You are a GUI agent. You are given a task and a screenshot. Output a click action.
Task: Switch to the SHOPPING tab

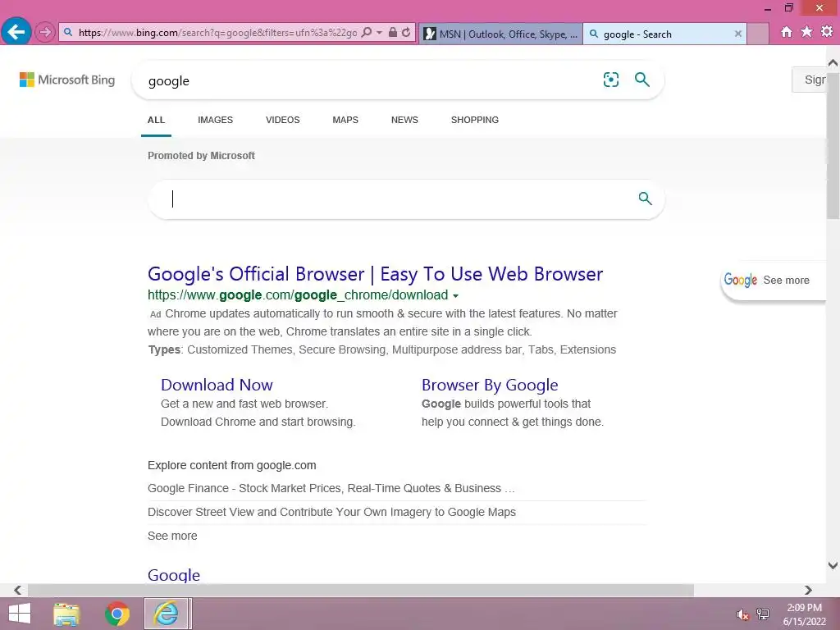[x=475, y=120]
